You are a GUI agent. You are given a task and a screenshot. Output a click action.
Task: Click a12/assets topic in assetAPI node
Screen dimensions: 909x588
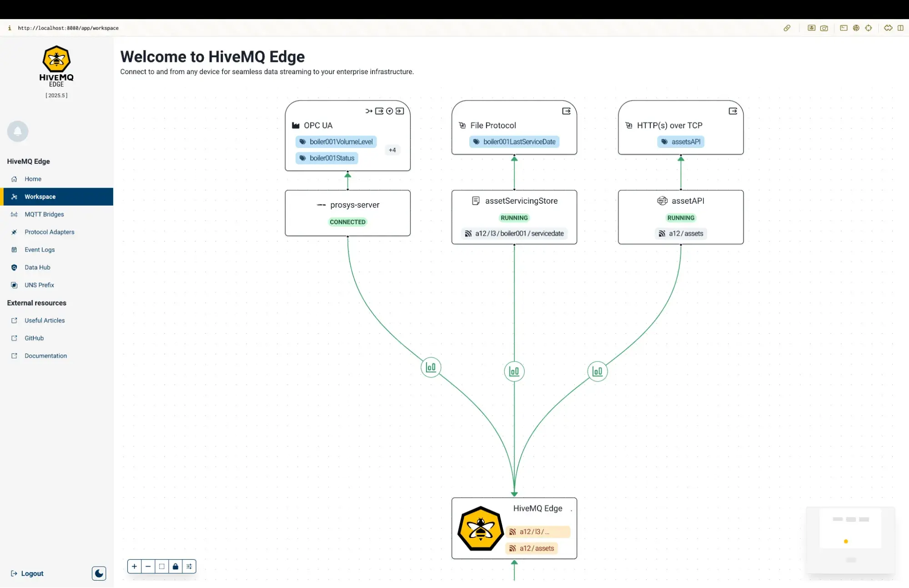681,234
